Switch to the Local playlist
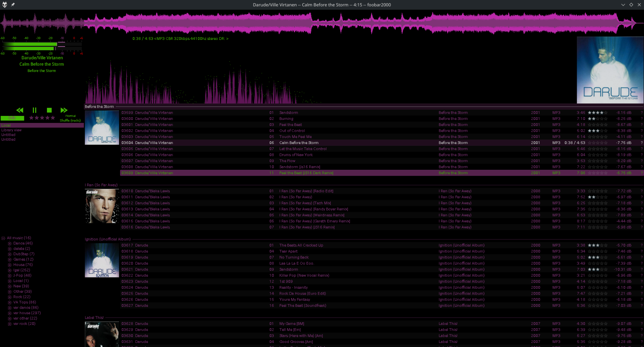 (42, 126)
